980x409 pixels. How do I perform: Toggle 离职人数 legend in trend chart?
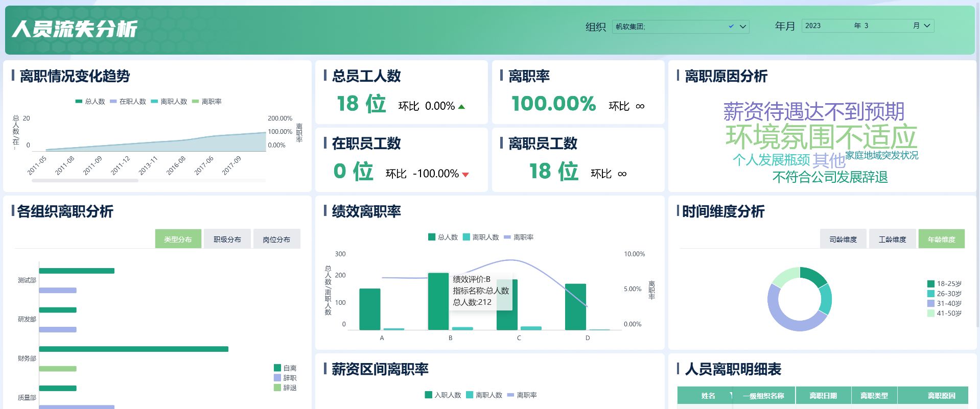click(169, 102)
